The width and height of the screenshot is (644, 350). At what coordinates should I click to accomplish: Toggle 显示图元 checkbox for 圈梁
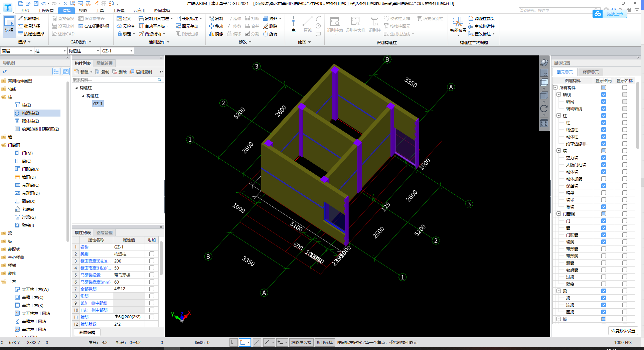[604, 312]
